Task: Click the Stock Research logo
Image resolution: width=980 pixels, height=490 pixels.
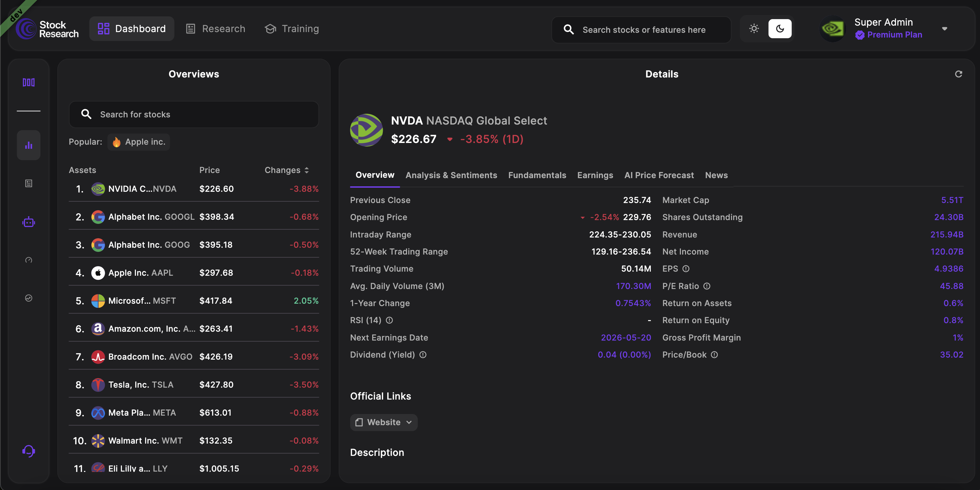Action: (47, 29)
